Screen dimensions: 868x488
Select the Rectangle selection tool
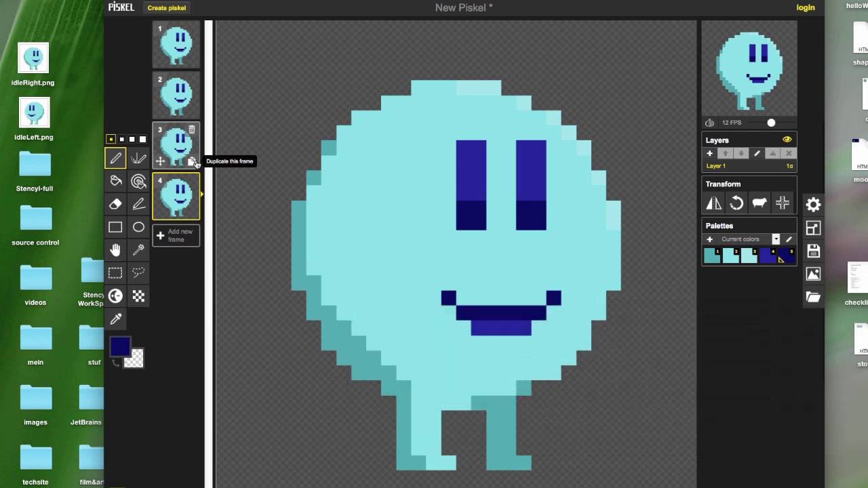pos(115,273)
